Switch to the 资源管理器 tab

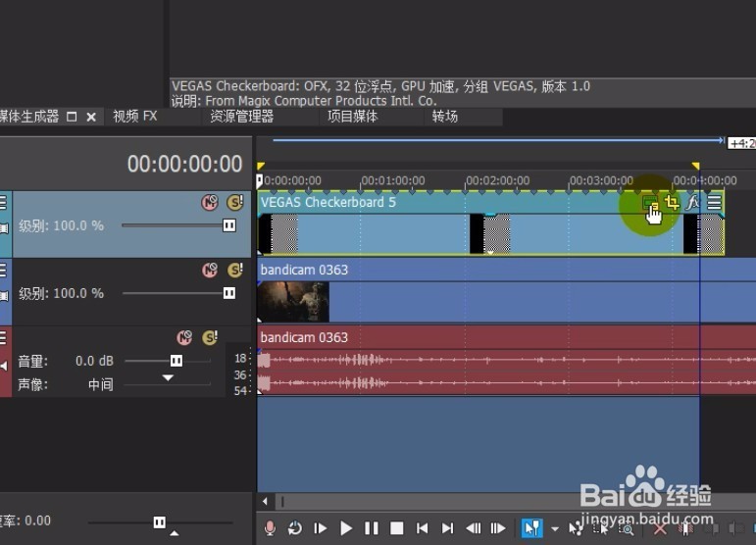[242, 116]
